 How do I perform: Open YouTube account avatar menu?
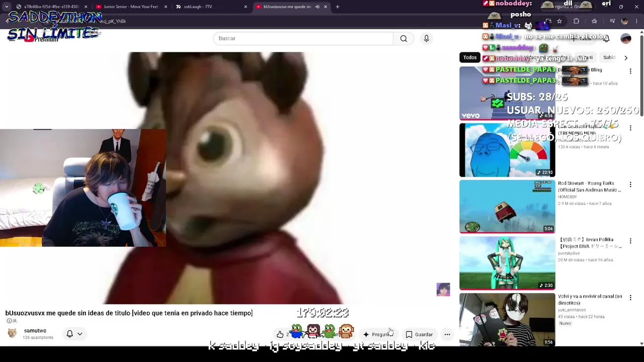pyautogui.click(x=626, y=39)
